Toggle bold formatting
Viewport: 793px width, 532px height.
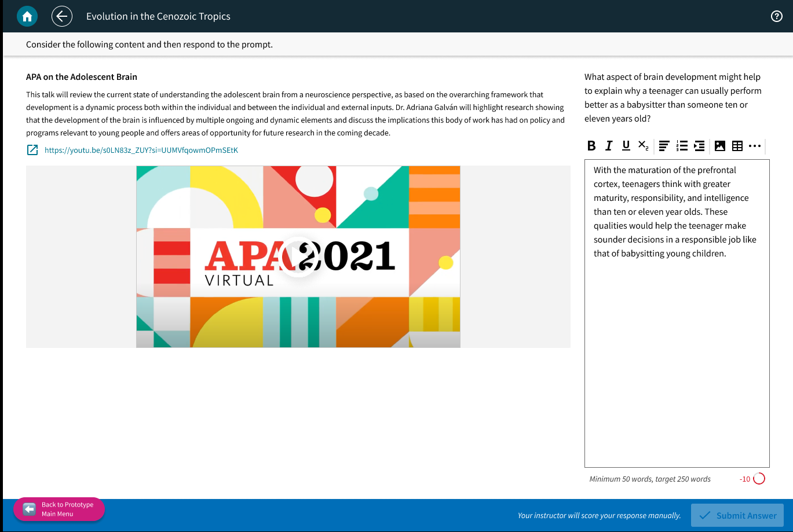tap(591, 146)
